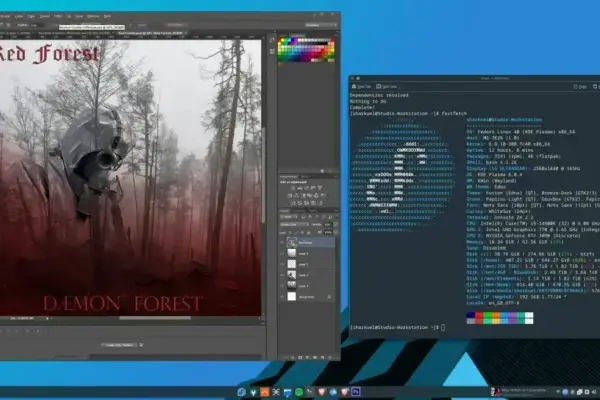Open the Adjustments panel flyout menu
This screenshot has height=400, width=600.
tap(336, 176)
